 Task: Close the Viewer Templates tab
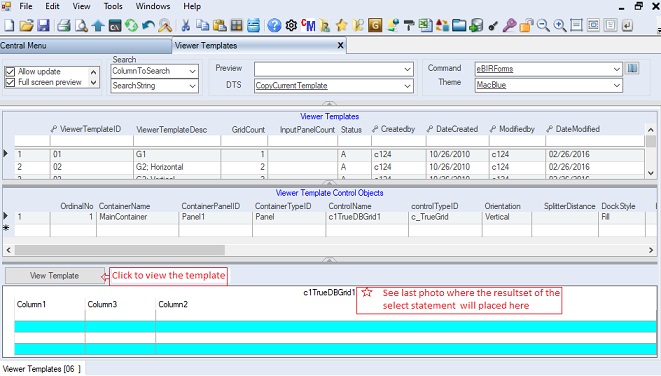pos(340,46)
